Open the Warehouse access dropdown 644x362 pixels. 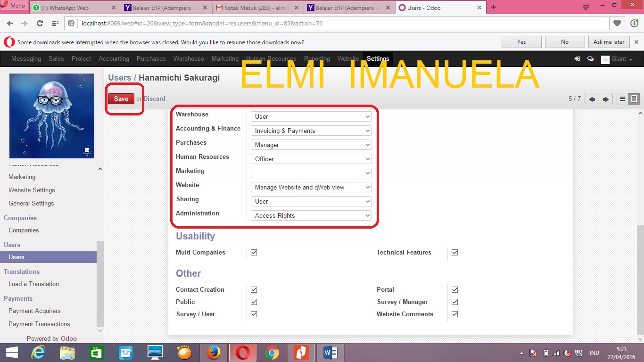(x=311, y=116)
